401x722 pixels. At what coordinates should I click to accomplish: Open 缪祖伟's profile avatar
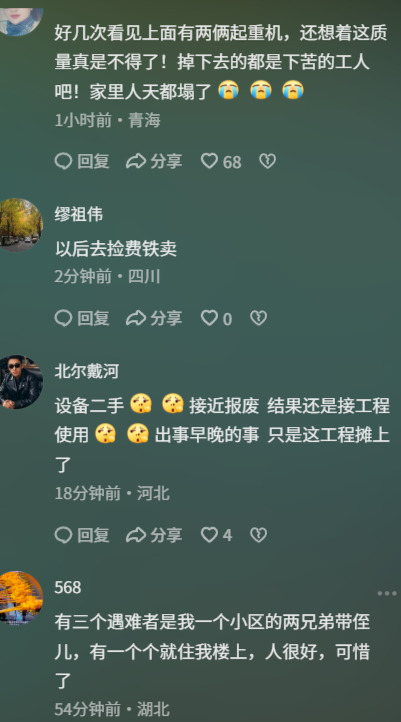pos(19,225)
